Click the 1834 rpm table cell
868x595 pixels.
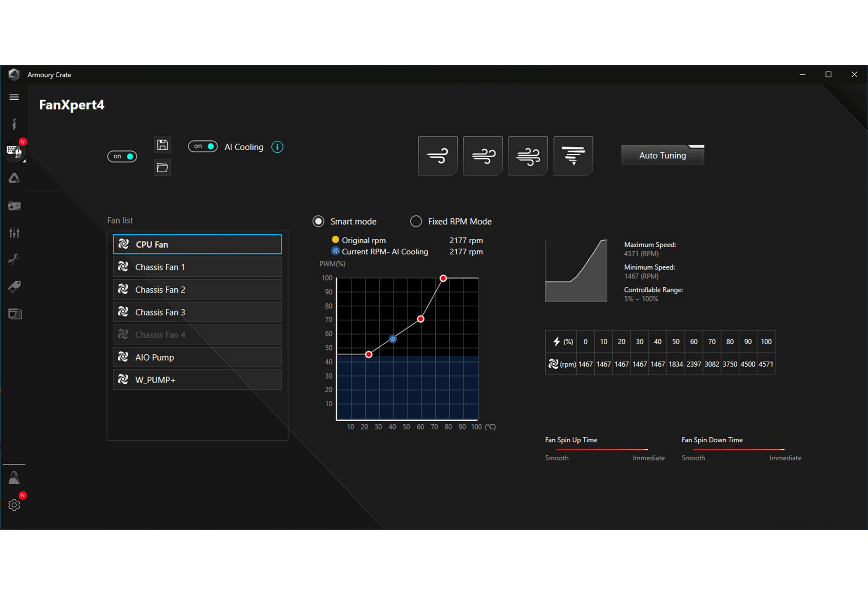point(676,364)
